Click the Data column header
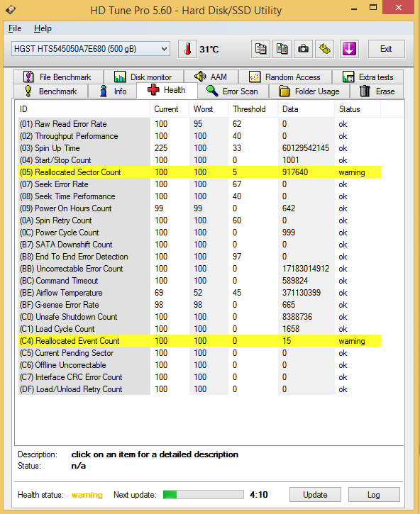This screenshot has width=420, height=514. click(x=306, y=109)
